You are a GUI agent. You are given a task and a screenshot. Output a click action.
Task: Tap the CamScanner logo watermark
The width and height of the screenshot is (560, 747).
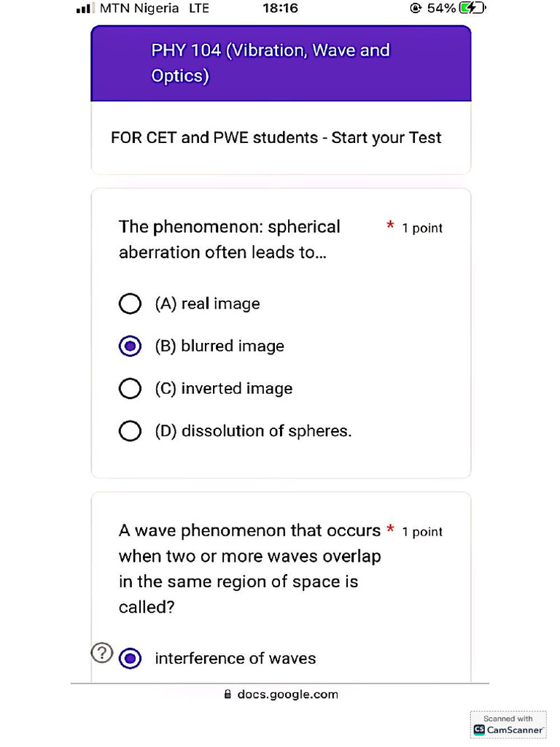[508, 724]
